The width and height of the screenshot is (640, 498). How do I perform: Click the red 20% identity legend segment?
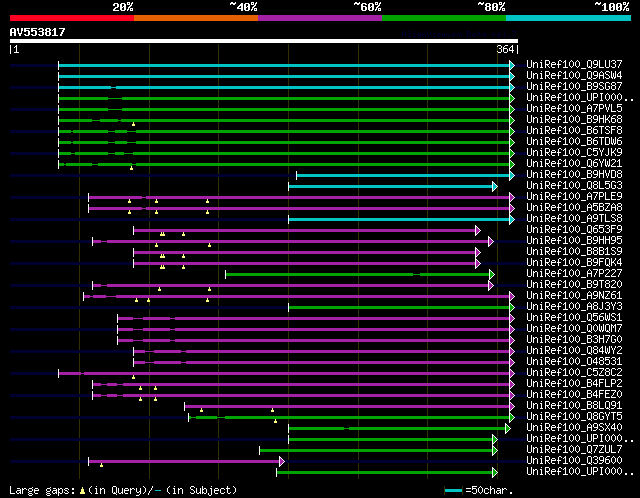[72, 18]
